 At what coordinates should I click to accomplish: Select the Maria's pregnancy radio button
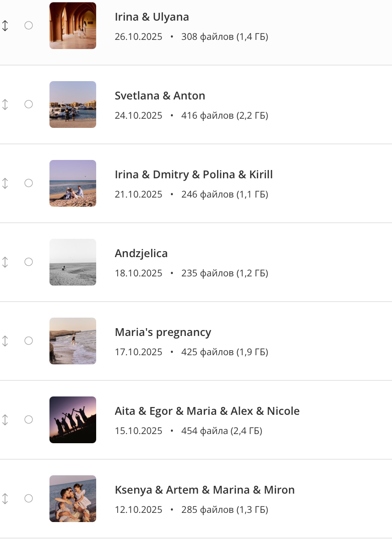pos(28,341)
